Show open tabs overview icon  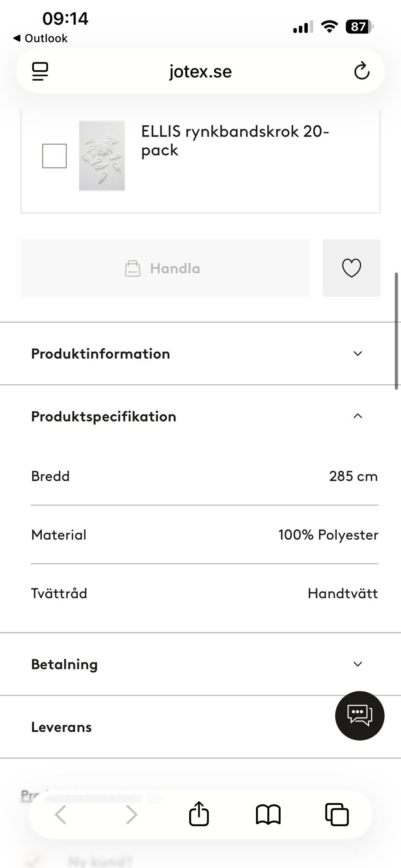pos(337,815)
